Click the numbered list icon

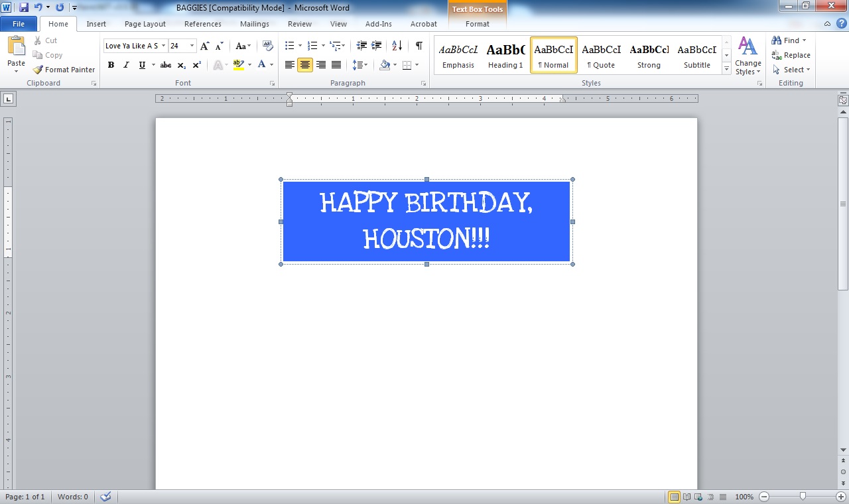[x=313, y=46]
